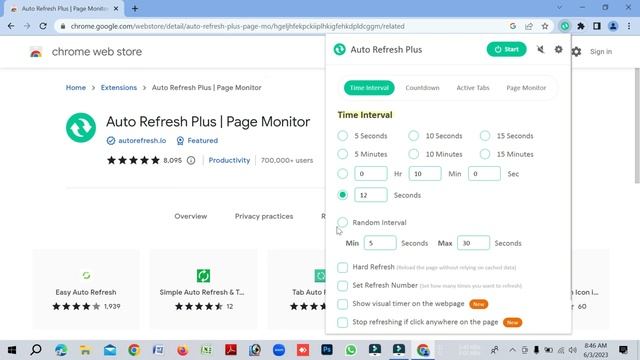The image size is (640, 360).
Task: Click the ratings info icon
Action: click(x=191, y=160)
